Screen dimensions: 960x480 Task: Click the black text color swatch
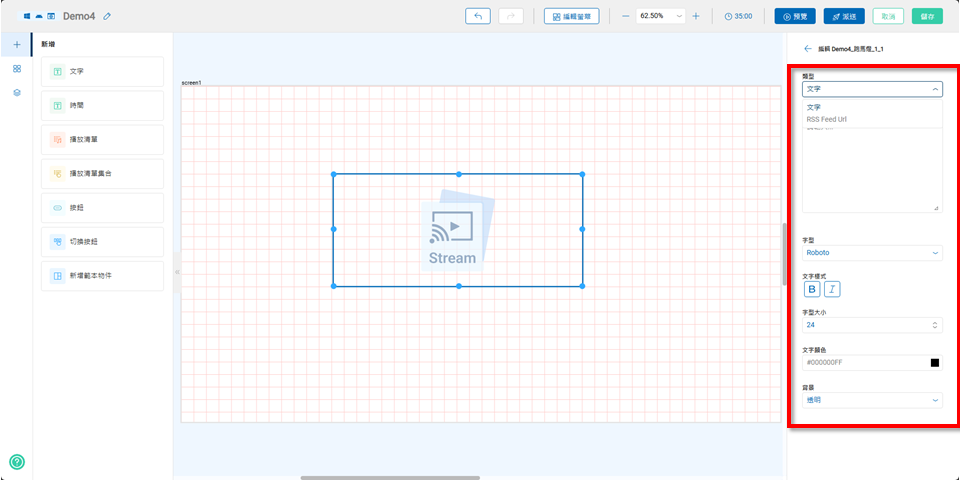(935, 363)
